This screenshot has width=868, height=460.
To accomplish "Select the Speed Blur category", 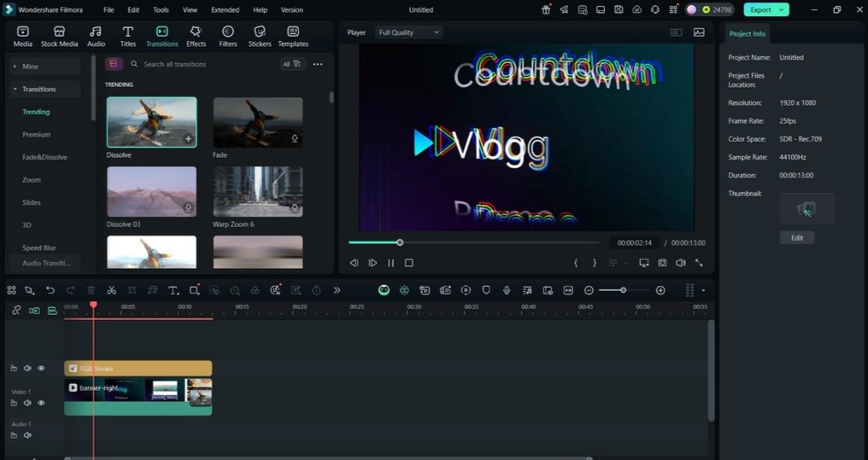I will [38, 247].
